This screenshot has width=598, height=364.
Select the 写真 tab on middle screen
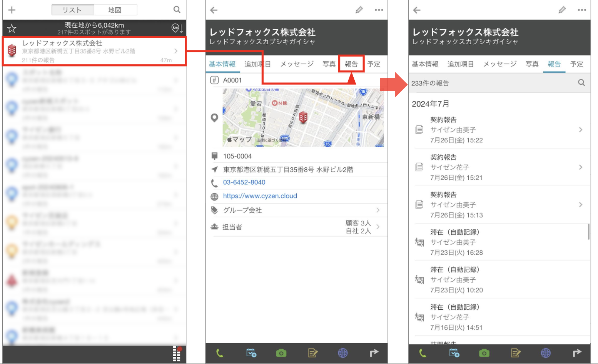tap(329, 64)
